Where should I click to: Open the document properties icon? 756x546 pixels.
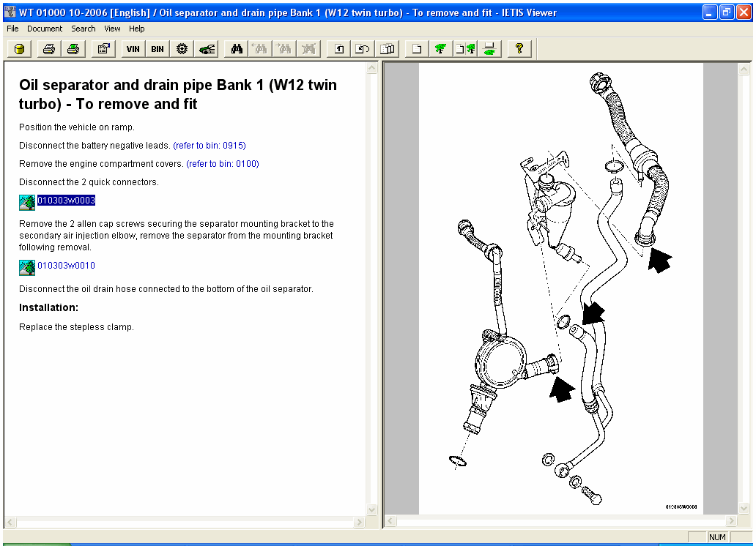click(103, 48)
